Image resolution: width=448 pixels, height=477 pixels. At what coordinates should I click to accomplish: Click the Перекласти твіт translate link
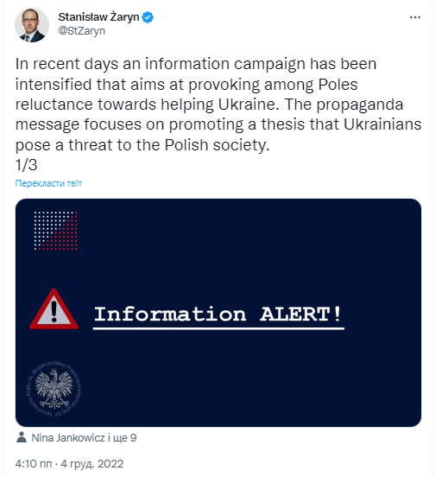(x=48, y=183)
